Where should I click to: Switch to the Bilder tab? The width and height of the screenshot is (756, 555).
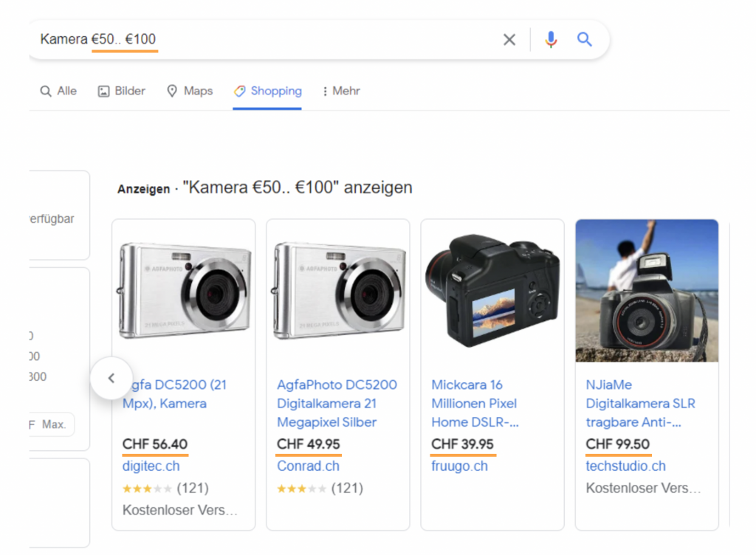point(122,91)
